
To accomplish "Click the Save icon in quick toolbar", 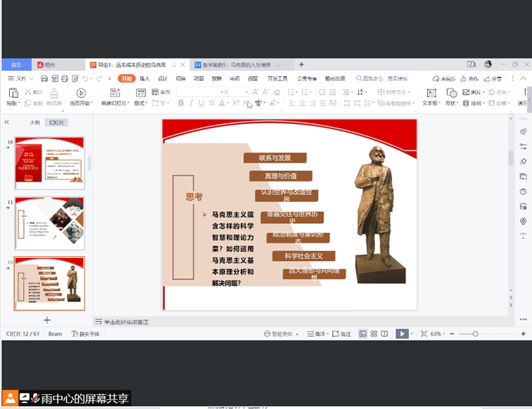I will 43,79.
